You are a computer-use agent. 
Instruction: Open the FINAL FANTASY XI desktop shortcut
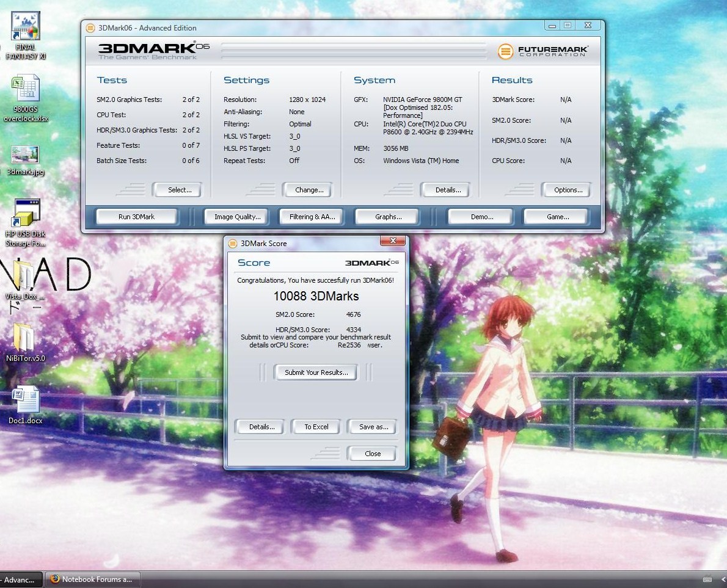pyautogui.click(x=25, y=36)
